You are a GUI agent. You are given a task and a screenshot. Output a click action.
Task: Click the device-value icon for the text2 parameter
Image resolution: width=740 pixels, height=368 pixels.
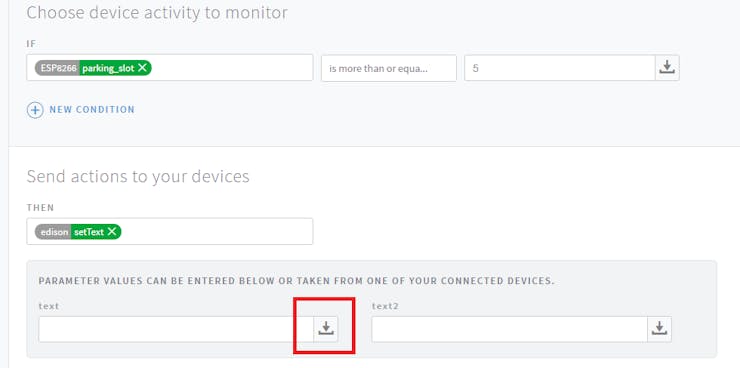coord(659,329)
